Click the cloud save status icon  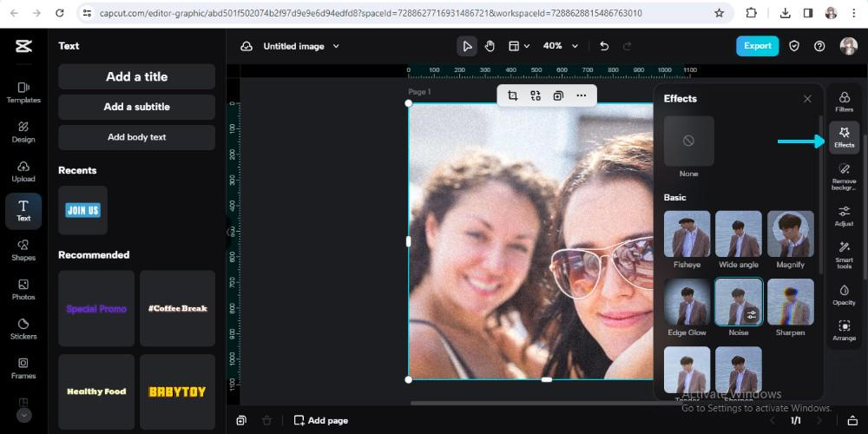coord(247,47)
